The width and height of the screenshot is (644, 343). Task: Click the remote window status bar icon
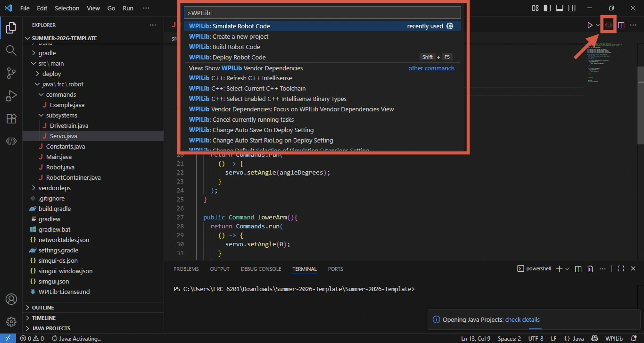pyautogui.click(x=8, y=338)
